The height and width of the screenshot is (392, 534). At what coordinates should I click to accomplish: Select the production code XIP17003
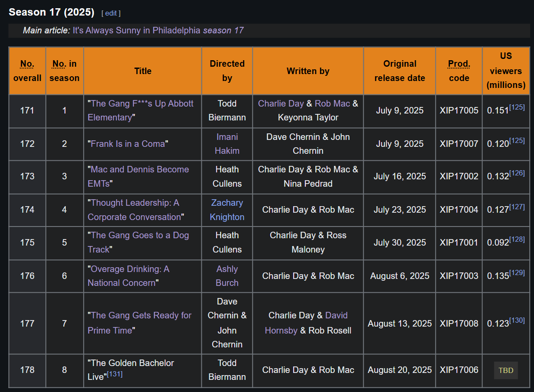click(459, 276)
